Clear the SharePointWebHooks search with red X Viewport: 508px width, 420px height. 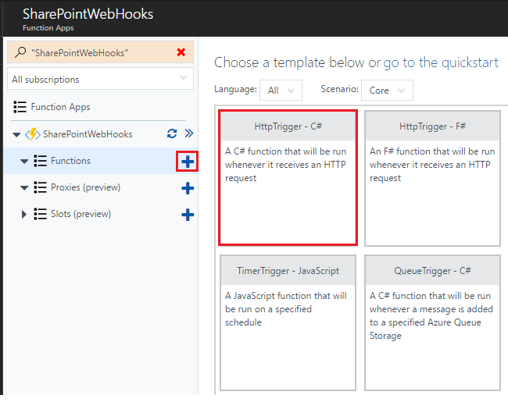(181, 52)
